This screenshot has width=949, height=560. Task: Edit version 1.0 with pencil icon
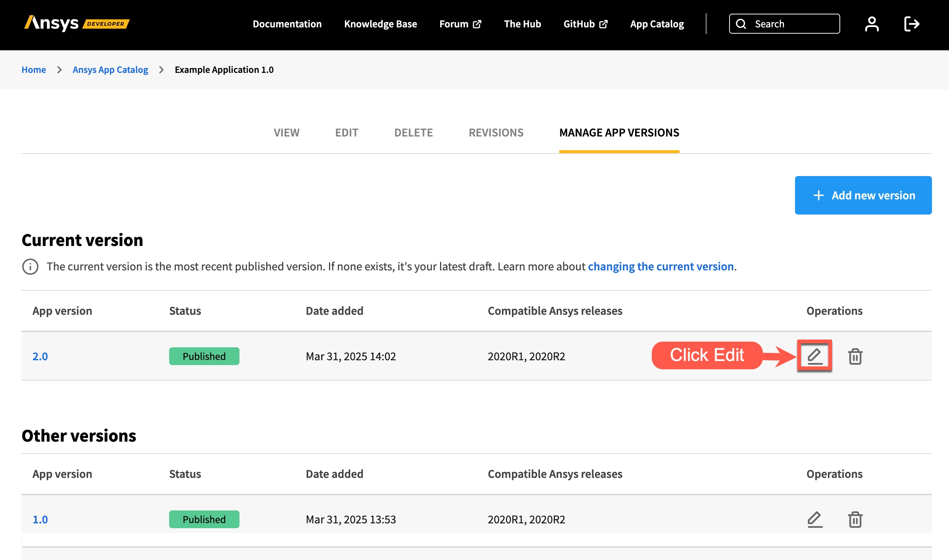(x=815, y=520)
